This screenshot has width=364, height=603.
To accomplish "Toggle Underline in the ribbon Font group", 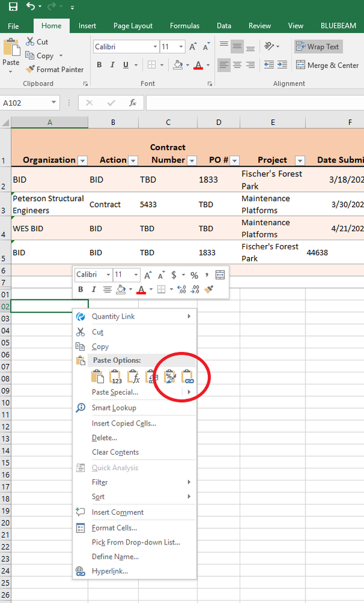I will click(126, 65).
